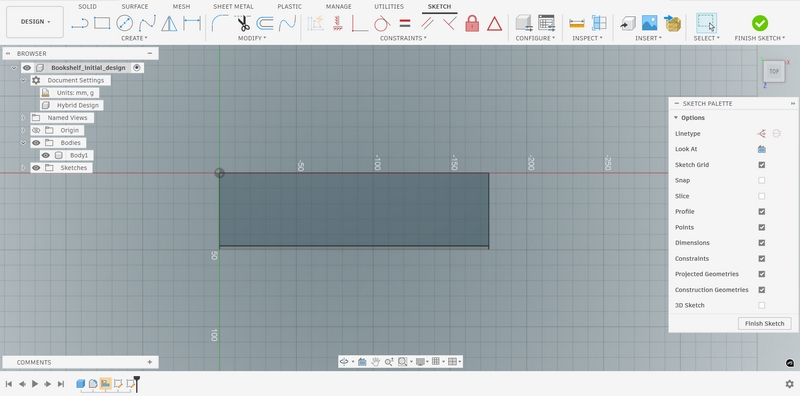Screen dimensions: 800x396
Task: Open the Inspect dropdown menu
Action: [587, 38]
